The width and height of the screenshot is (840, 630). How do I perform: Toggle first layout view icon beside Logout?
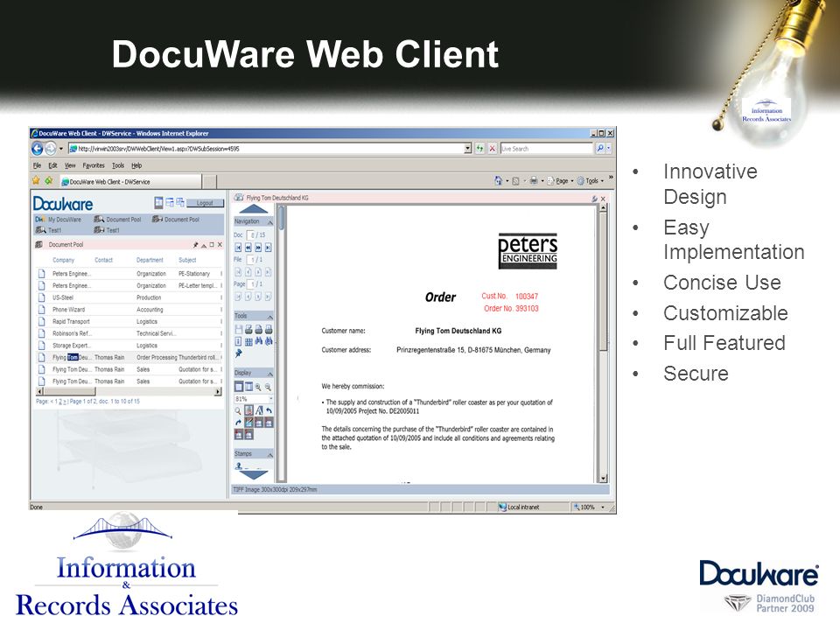pyautogui.click(x=158, y=202)
